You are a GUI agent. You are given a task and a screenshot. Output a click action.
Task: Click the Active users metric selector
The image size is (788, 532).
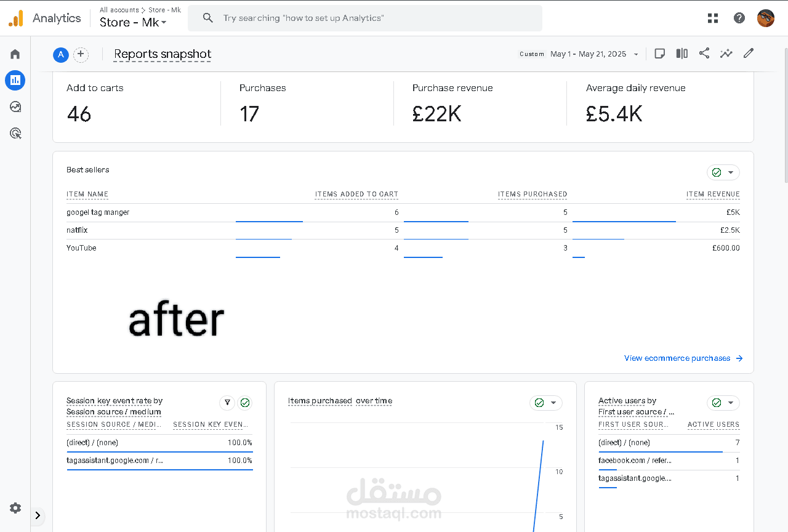coord(621,401)
